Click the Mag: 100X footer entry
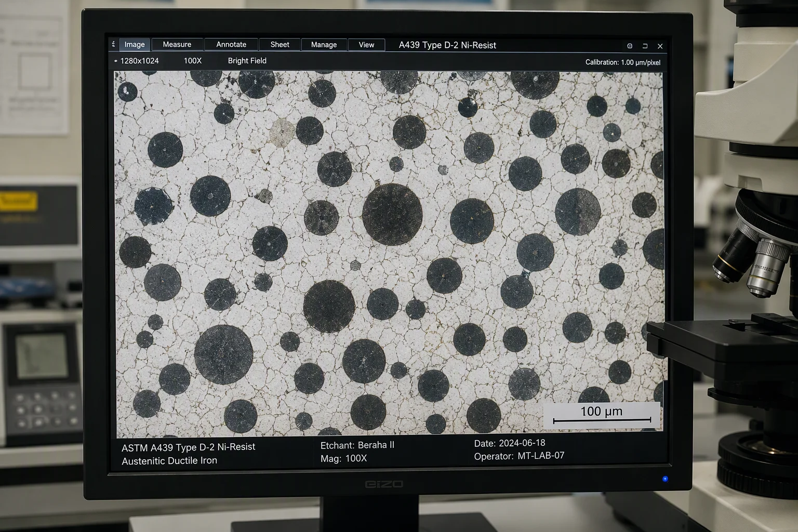 (x=344, y=459)
